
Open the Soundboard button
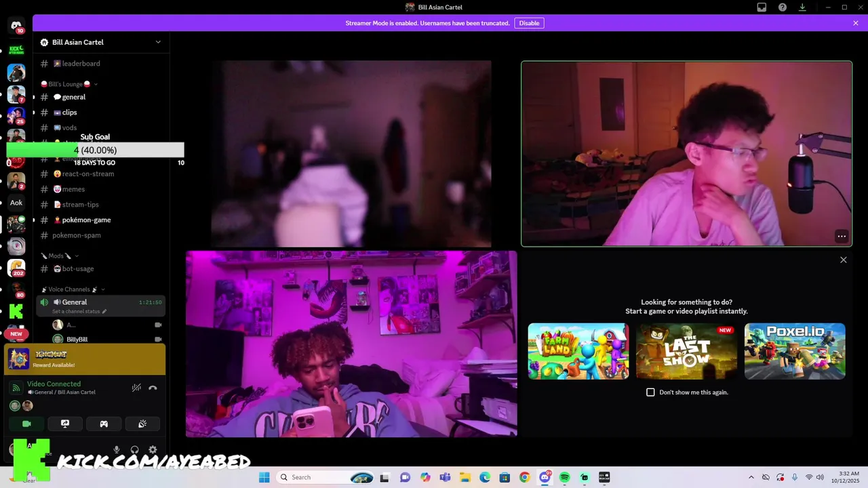(142, 424)
